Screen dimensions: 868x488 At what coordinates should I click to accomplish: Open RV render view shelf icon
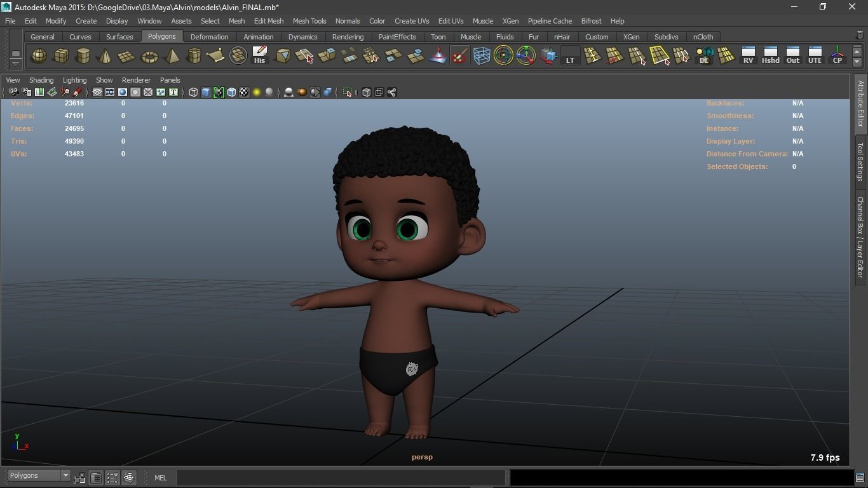pyautogui.click(x=748, y=56)
